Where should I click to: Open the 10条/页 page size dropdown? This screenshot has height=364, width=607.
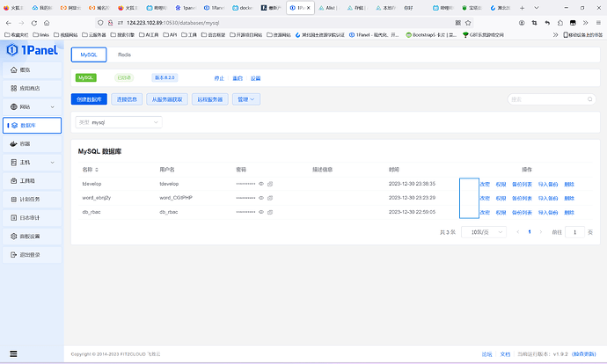pos(484,232)
